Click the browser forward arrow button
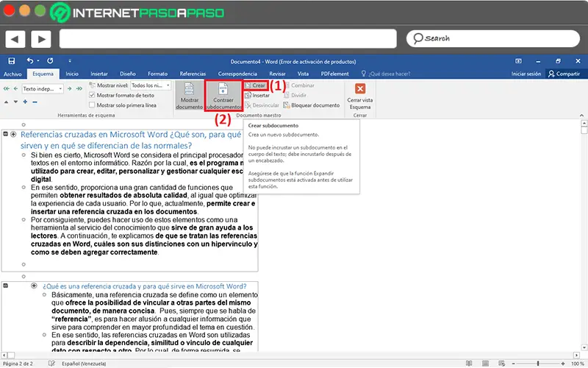Screen dimensions: 588x368 click(x=41, y=39)
